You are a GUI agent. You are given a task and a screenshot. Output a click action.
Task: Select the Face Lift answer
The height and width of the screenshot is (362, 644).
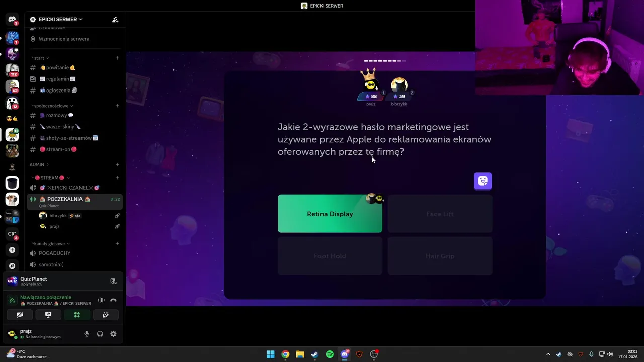440,214
